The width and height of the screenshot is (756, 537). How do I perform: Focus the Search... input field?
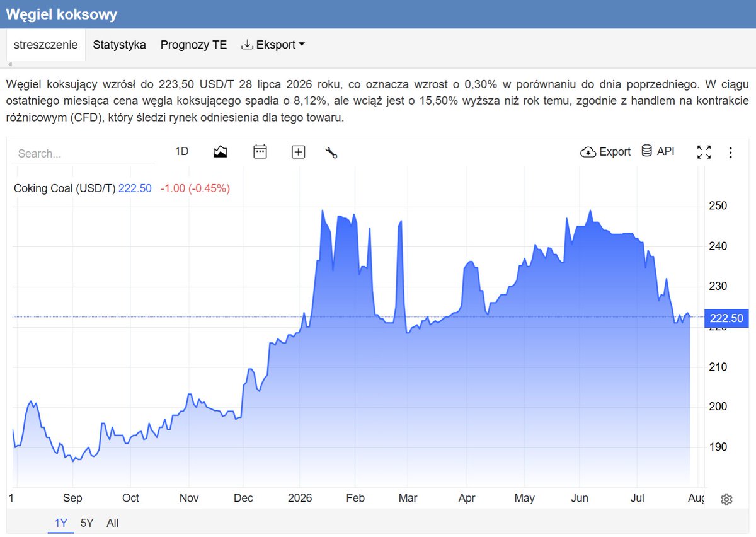pyautogui.click(x=84, y=154)
